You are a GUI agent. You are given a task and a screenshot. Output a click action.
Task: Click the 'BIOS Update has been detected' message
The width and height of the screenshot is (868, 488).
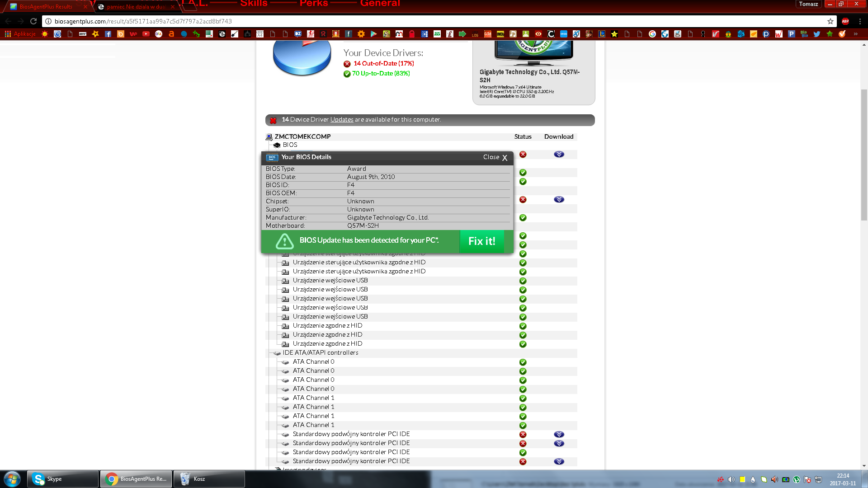coord(369,240)
